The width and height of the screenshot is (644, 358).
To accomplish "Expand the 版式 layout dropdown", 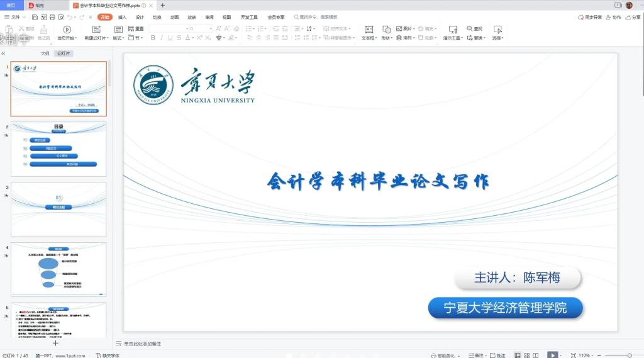I will (x=118, y=38).
